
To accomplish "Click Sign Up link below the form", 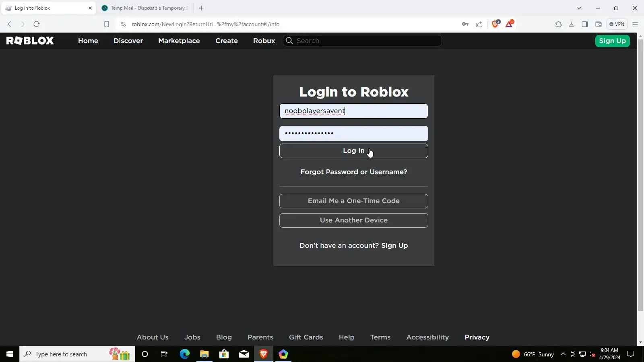I will (x=394, y=245).
